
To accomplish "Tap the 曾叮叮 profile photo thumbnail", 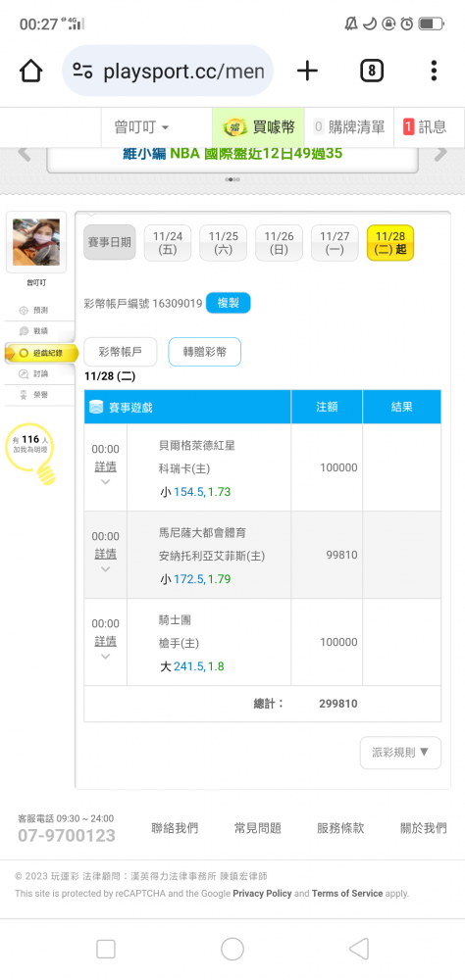I will tap(36, 242).
